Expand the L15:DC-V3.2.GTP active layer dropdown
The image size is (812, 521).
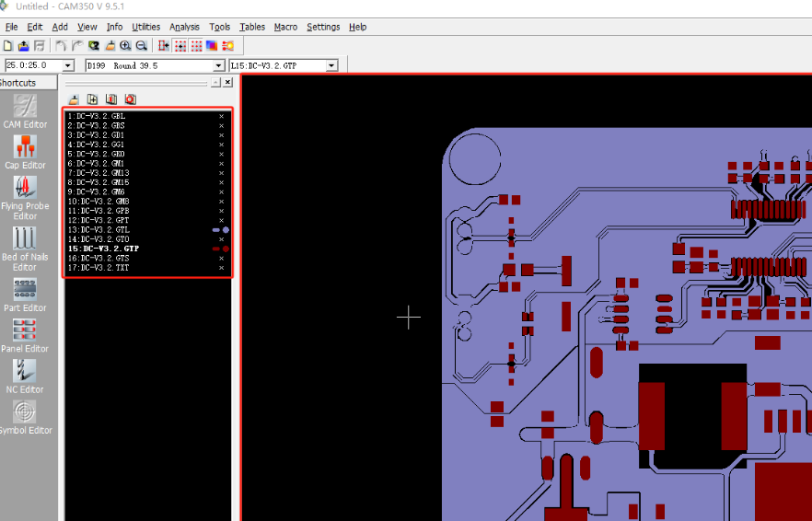331,65
